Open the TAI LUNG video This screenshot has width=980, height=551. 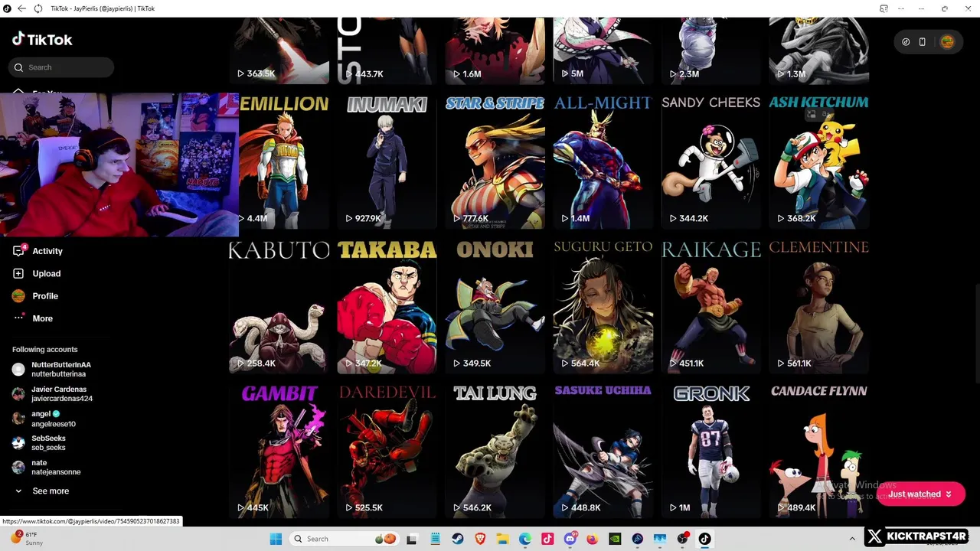[x=495, y=451]
